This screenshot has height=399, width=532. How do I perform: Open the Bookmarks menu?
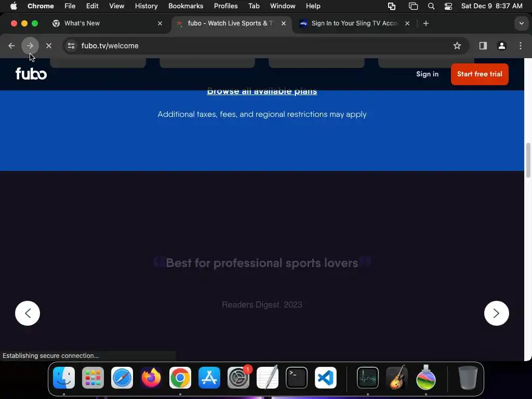pos(186,6)
